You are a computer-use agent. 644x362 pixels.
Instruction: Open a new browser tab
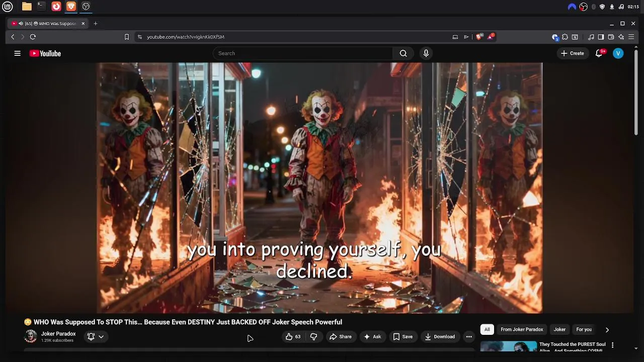95,24
